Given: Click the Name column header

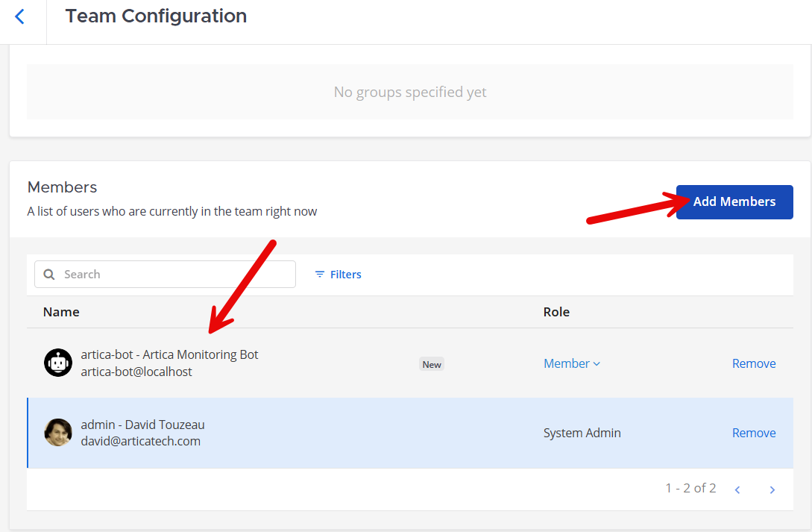Looking at the screenshot, I should [x=61, y=312].
